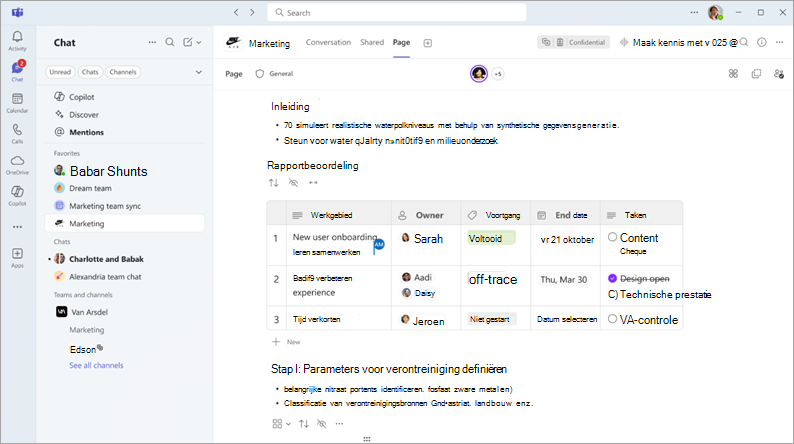Collapse the Favorites section

[x=67, y=153]
